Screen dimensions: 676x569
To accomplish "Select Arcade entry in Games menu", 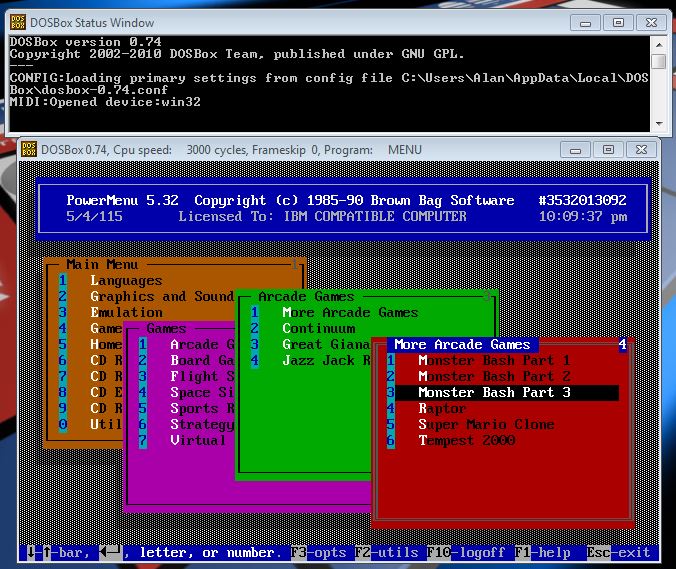I will tap(202, 344).
